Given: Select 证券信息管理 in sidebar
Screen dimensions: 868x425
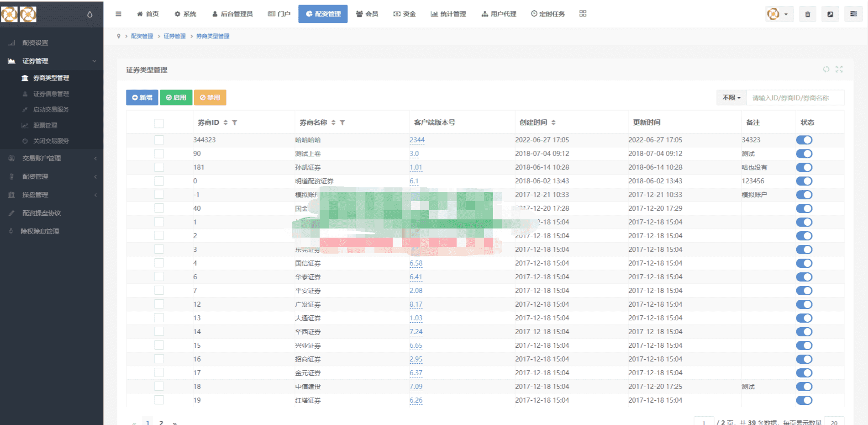Looking at the screenshot, I should [x=51, y=94].
